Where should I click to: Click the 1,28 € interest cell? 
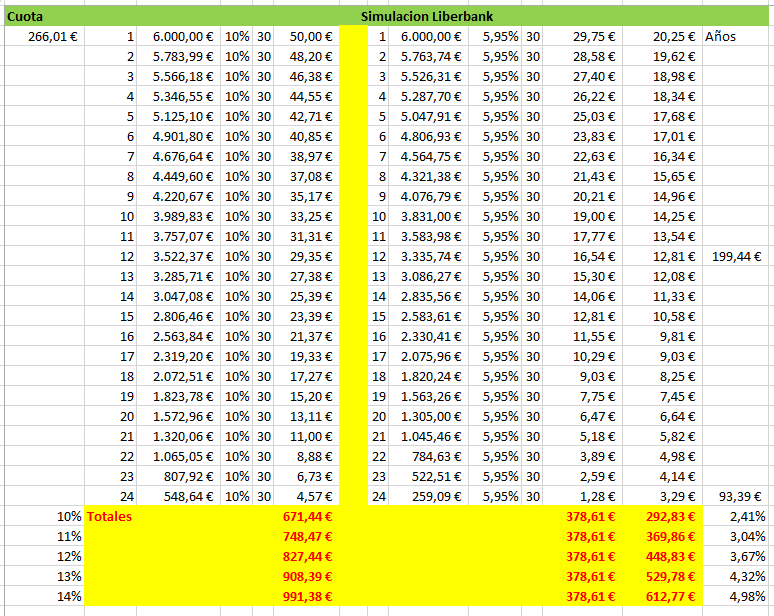coord(582,496)
